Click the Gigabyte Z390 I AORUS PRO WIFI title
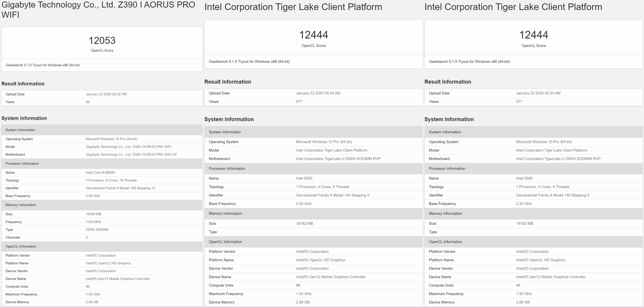This screenshot has width=644, height=307. coord(98,10)
